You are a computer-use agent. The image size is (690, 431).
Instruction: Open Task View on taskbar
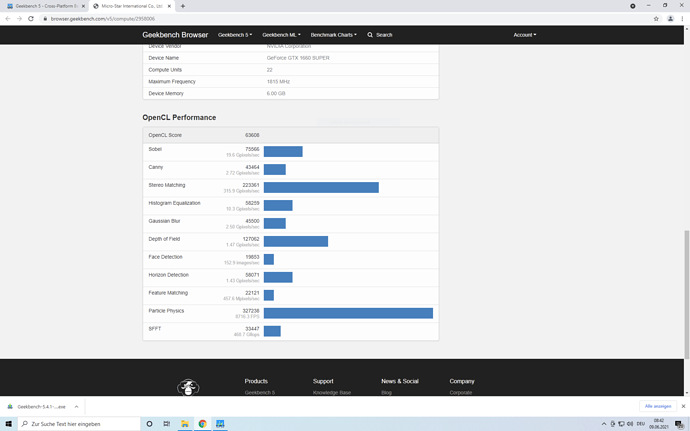tap(166, 424)
